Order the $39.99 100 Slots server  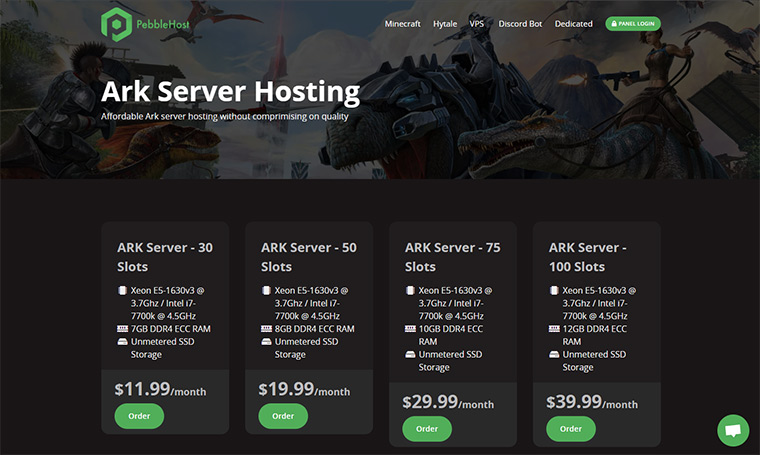coord(571,429)
